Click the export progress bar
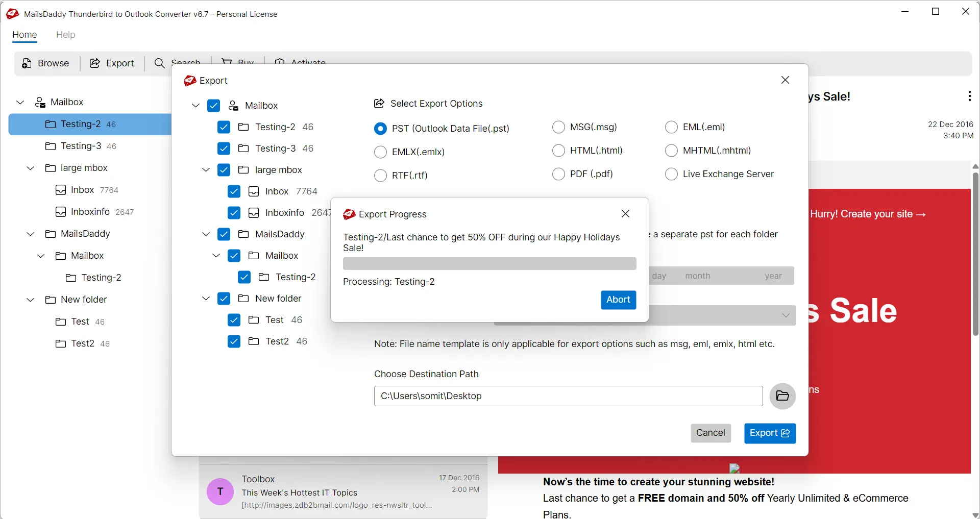This screenshot has height=519, width=980. click(x=489, y=264)
